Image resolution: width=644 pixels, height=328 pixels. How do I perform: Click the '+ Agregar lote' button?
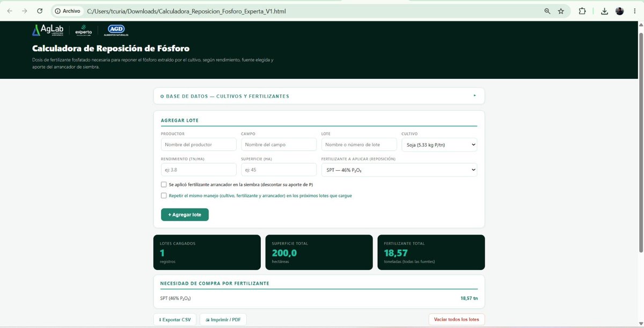[x=185, y=215]
